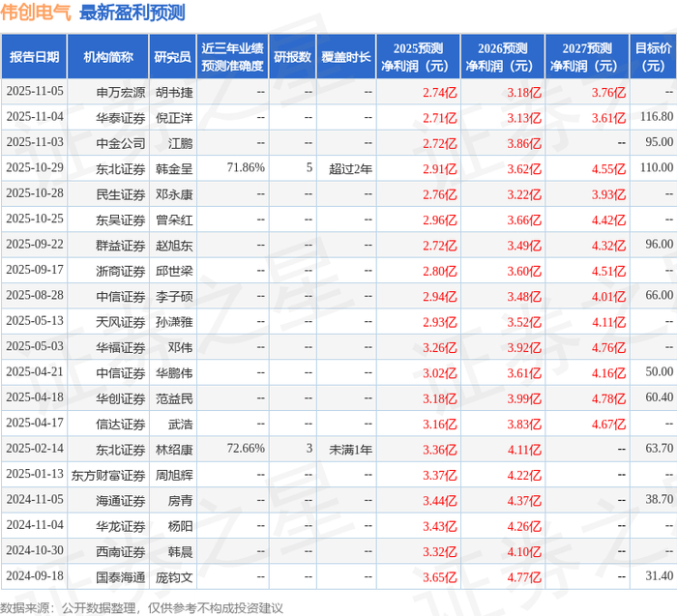Click analyst 孙潇雅
The width and height of the screenshot is (677, 616).
click(x=174, y=322)
